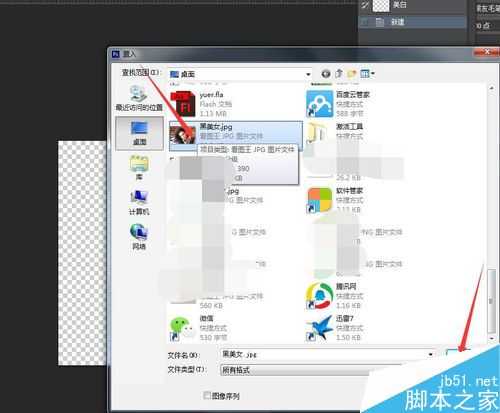Open 最近访问的位置 in sidebar
The height and width of the screenshot is (413, 500).
tap(139, 98)
